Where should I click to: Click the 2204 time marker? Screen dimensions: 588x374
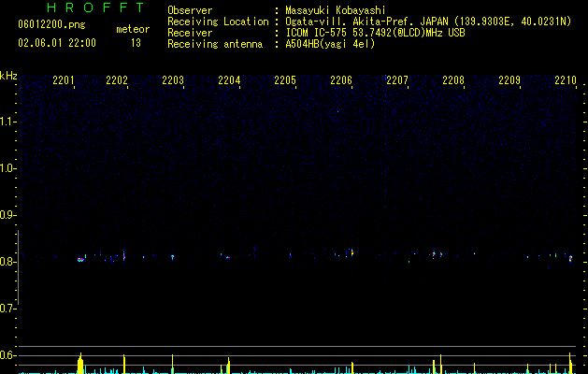click(x=229, y=79)
